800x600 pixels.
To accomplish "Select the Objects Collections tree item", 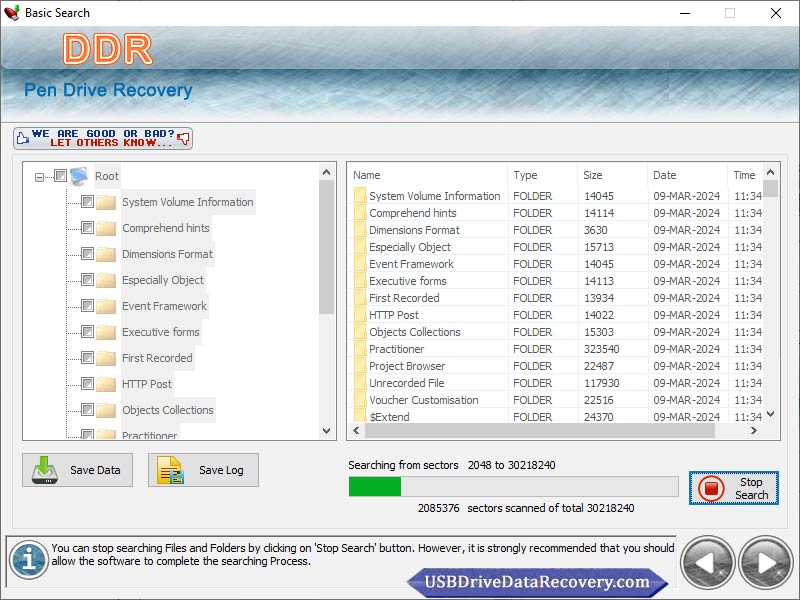I will 168,410.
